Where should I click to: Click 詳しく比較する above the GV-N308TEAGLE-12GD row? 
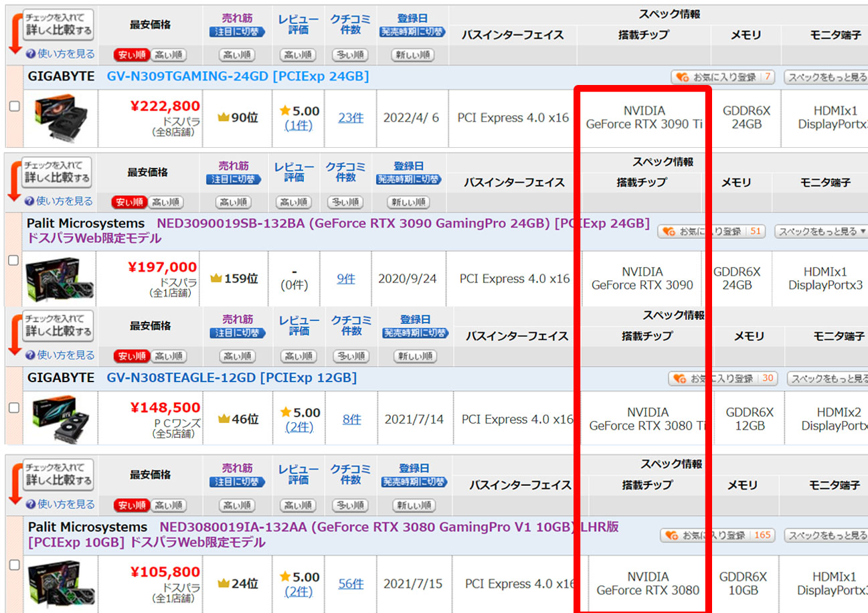[x=58, y=325]
